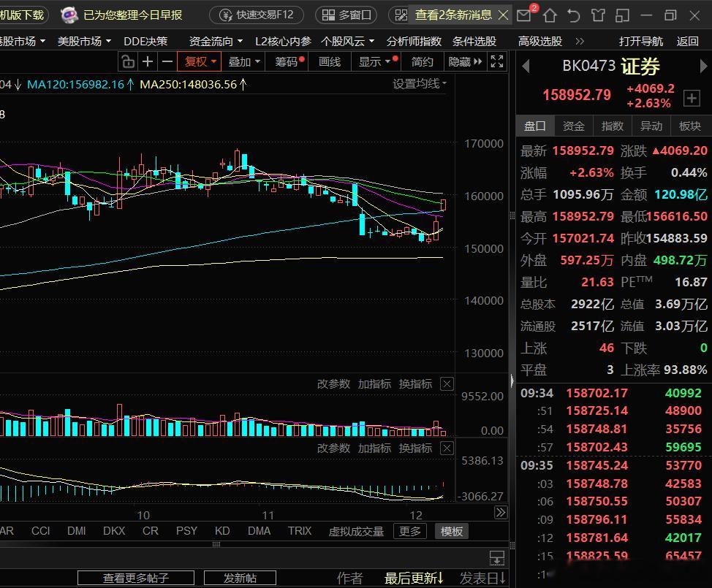
Task: Open 叠加 overlay dropdown
Action: pos(244,61)
